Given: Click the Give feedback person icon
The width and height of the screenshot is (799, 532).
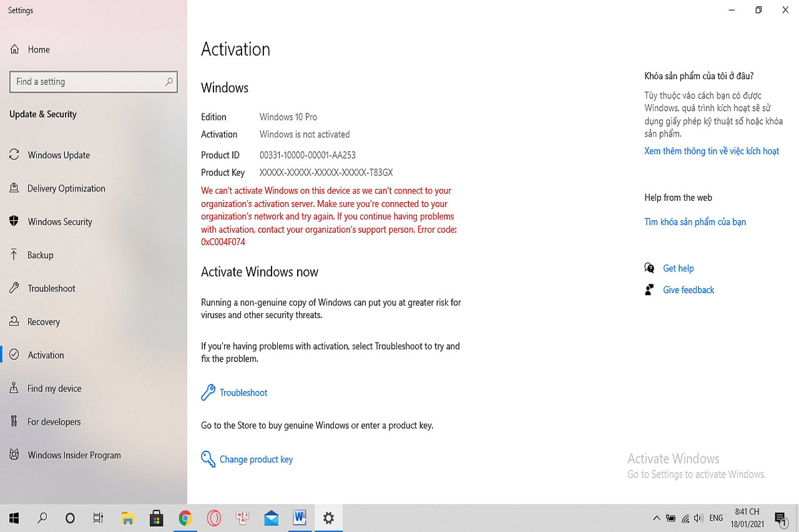Looking at the screenshot, I should point(649,289).
